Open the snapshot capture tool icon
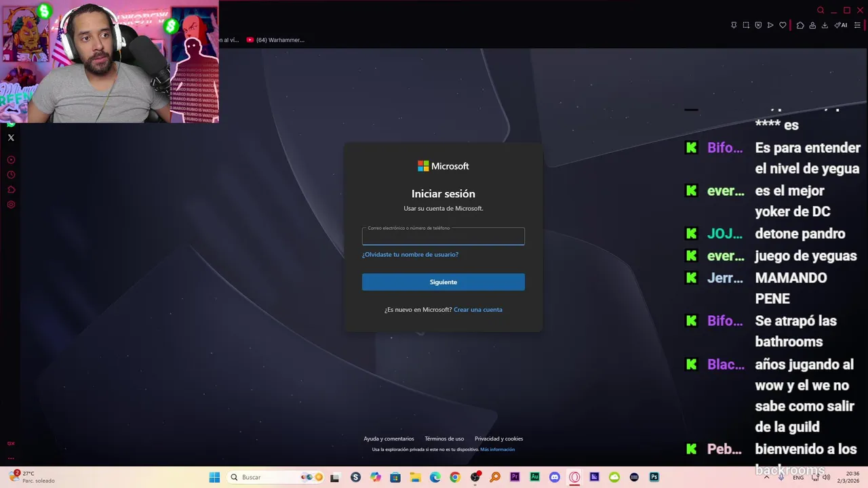This screenshot has height=488, width=868. (746, 25)
